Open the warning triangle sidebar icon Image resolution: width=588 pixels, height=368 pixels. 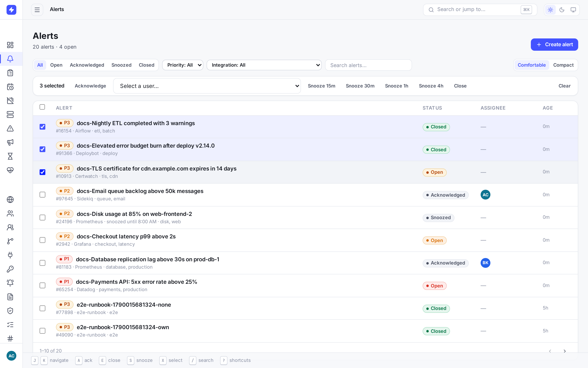click(x=10, y=128)
